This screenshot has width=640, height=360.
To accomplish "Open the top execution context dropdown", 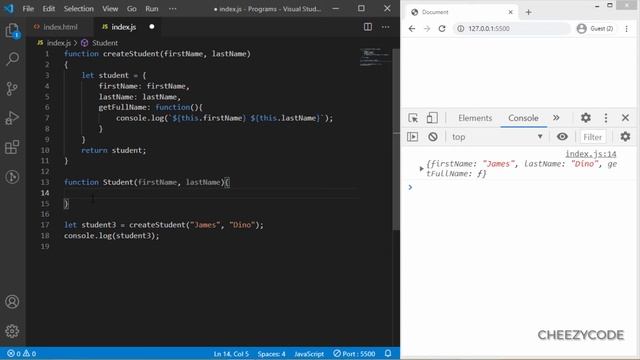I will (498, 137).
